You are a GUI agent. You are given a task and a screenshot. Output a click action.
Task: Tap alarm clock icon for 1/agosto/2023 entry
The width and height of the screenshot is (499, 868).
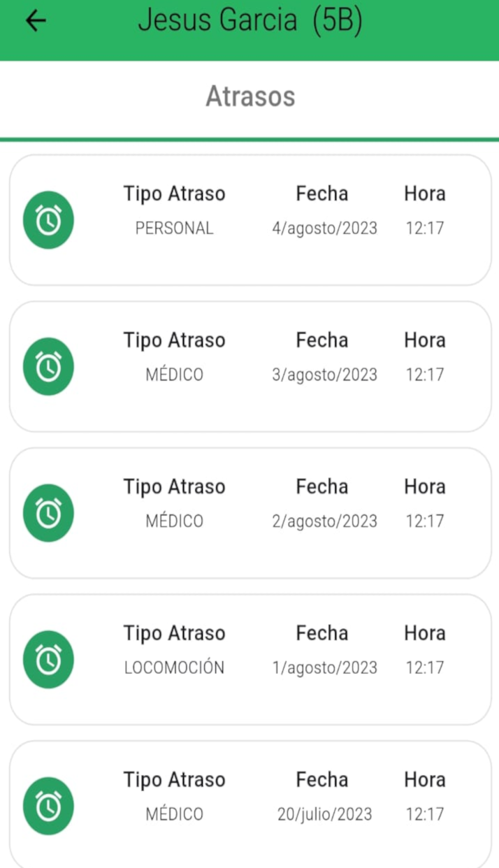(x=48, y=659)
